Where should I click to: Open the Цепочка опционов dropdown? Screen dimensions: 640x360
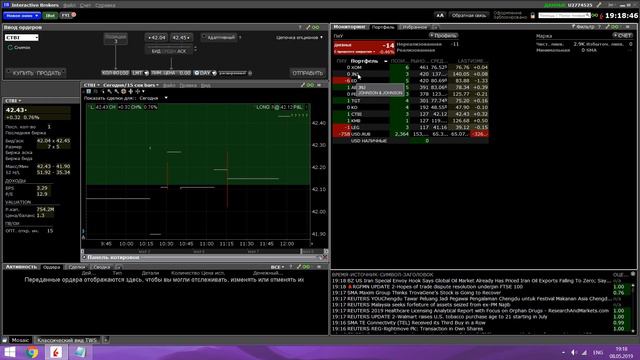coord(300,38)
